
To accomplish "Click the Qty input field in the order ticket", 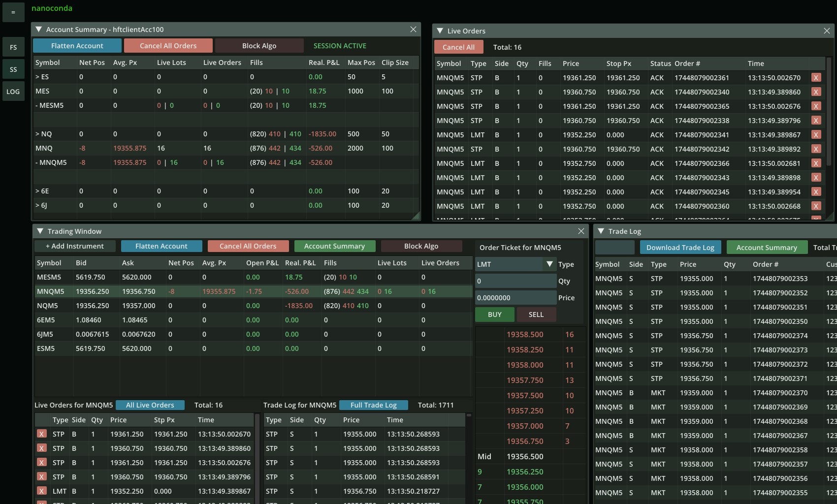I will coord(515,281).
